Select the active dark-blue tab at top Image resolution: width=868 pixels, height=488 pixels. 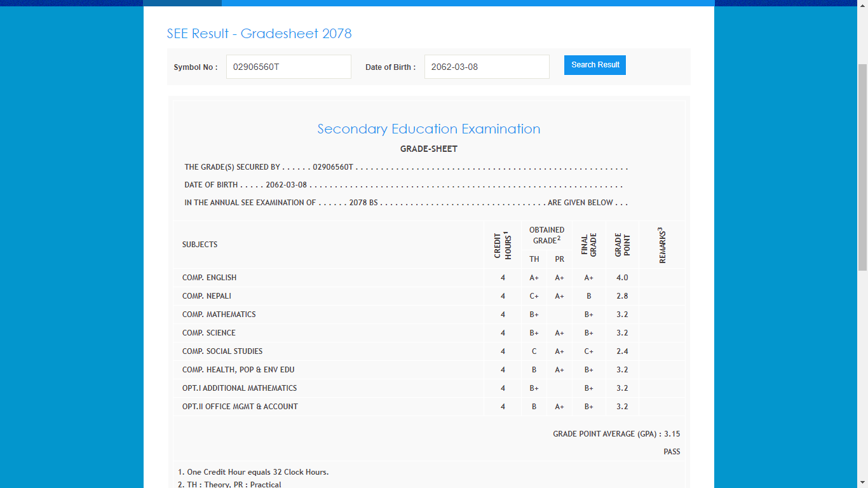coord(182,3)
